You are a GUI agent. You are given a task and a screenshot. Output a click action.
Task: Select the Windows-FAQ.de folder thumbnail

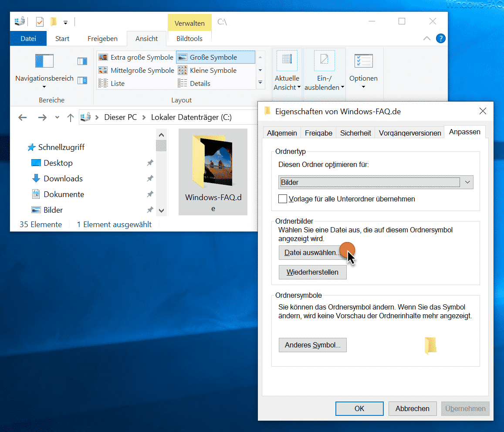point(213,172)
